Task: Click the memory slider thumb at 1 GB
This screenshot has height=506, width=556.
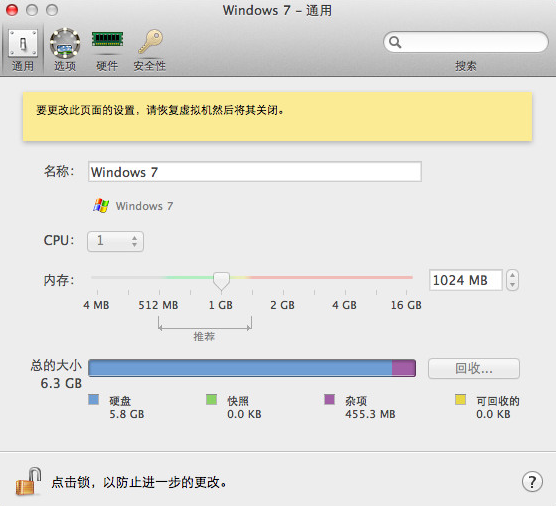Action: pos(221,281)
